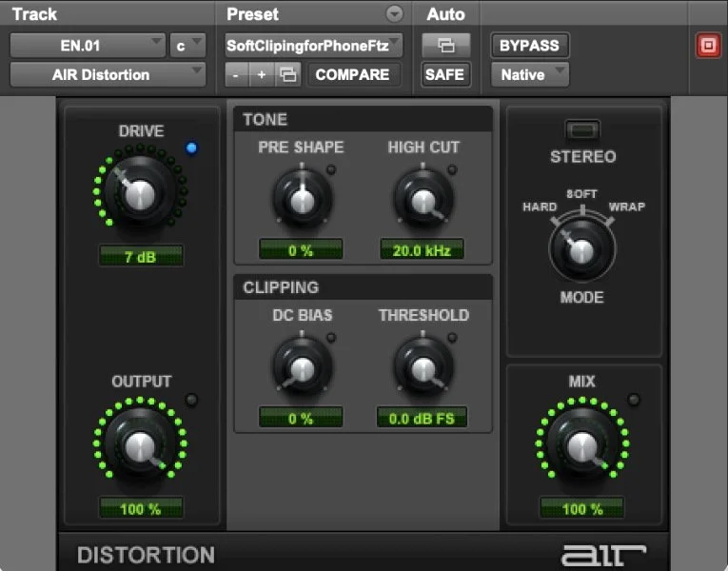Screen dimensions: 728x571
Task: Click the OUTPUT 100 % value field
Action: pyautogui.click(x=141, y=508)
